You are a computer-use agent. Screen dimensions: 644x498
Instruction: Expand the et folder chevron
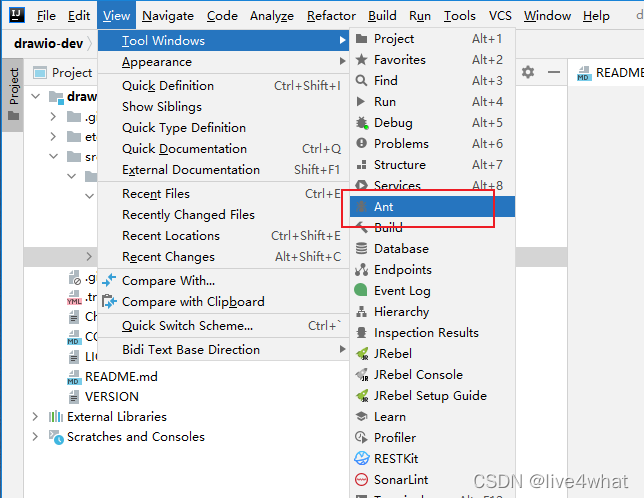tap(53, 136)
